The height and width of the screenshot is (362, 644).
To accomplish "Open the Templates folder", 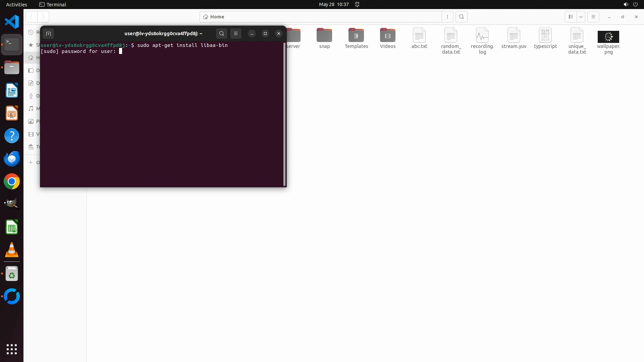I will (356, 36).
